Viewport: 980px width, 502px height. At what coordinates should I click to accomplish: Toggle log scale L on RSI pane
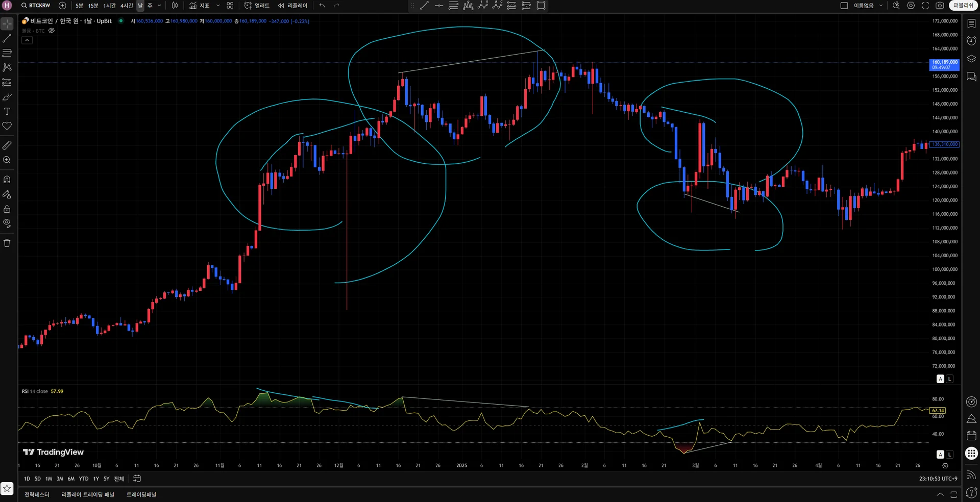click(x=949, y=454)
